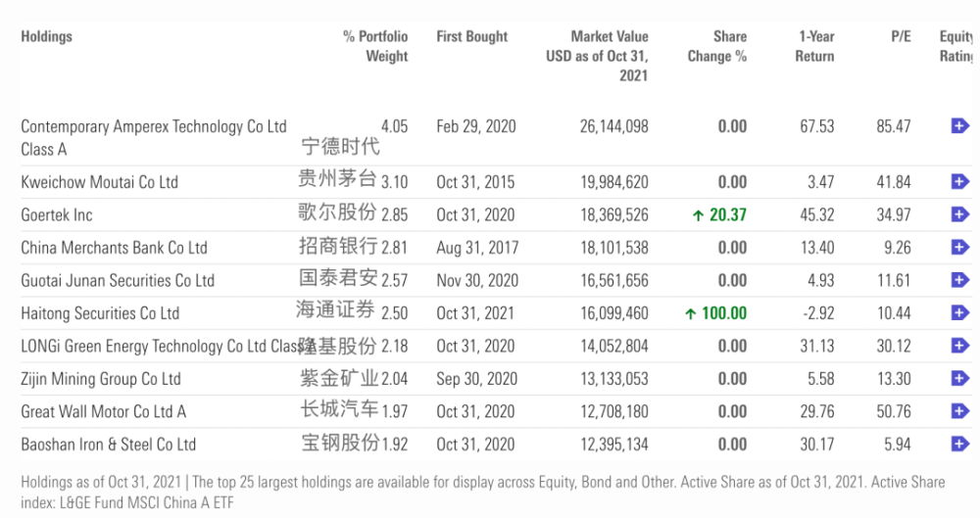Open Contemporary Amperex Technology Co Ltd holding
The height and width of the screenshot is (518, 980).
(x=154, y=137)
